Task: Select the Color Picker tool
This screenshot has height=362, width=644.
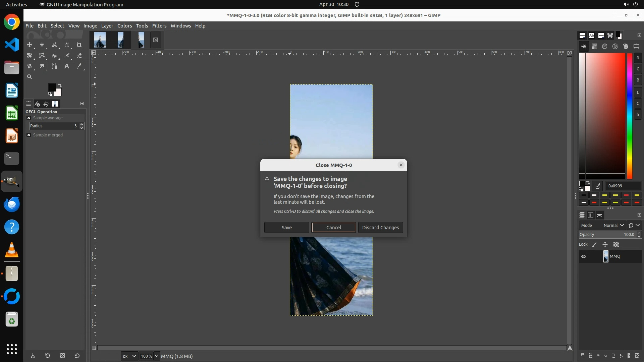Action: click(x=79, y=66)
